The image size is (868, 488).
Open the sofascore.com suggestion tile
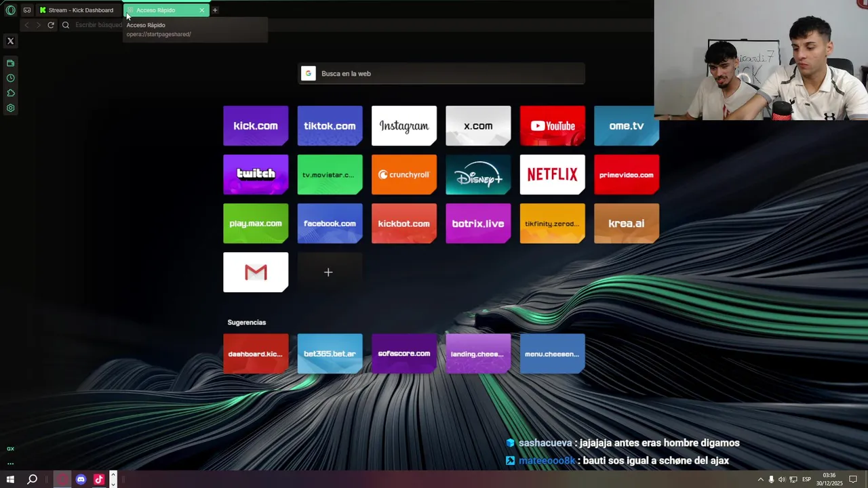pos(404,353)
